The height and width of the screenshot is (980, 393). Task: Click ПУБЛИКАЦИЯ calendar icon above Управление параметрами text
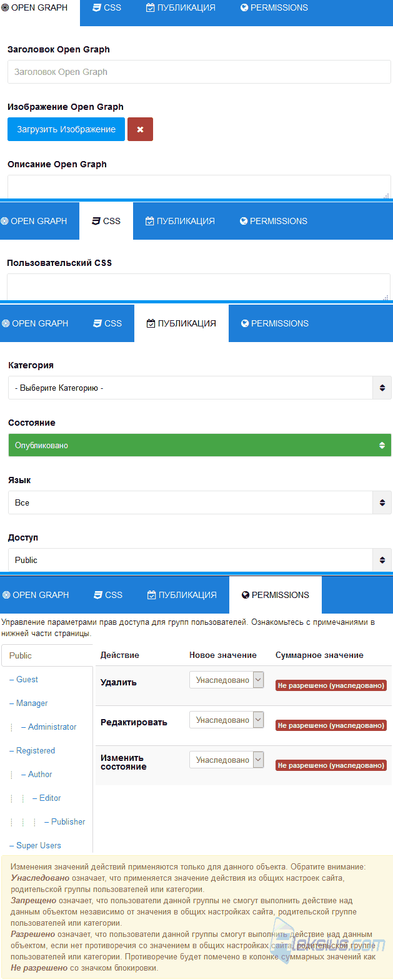[151, 595]
